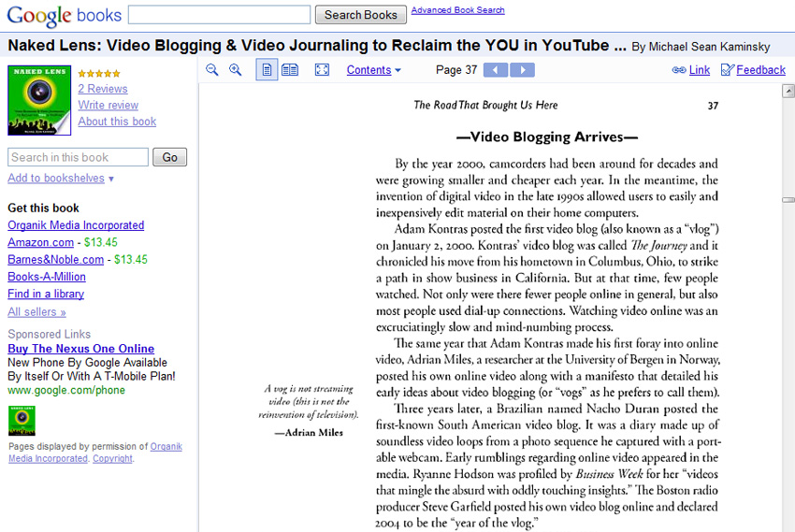Screen dimensions: 795x532
Task: Switch to two-page view
Action: [290, 70]
